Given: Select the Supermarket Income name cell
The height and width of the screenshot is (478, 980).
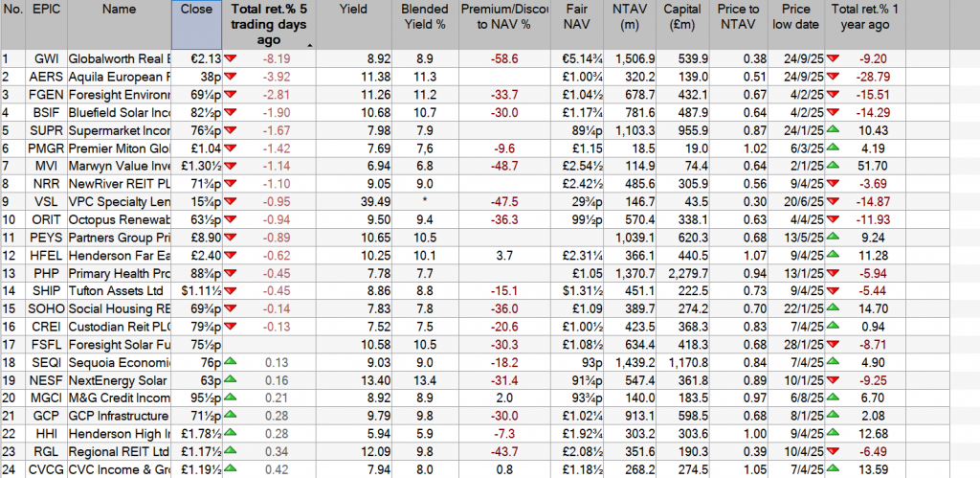Looking at the screenshot, I should click(119, 131).
